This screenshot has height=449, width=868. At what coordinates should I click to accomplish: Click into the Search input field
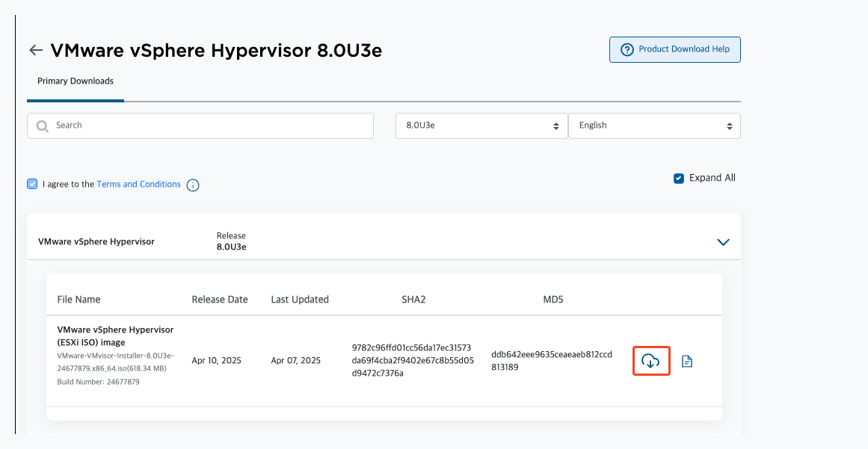(x=200, y=126)
